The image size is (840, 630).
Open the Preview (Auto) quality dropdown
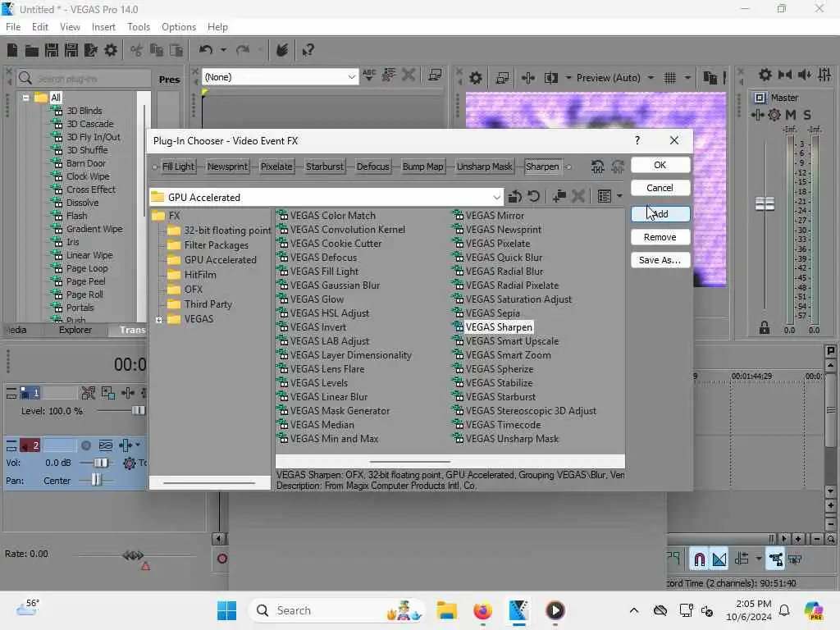pos(651,78)
